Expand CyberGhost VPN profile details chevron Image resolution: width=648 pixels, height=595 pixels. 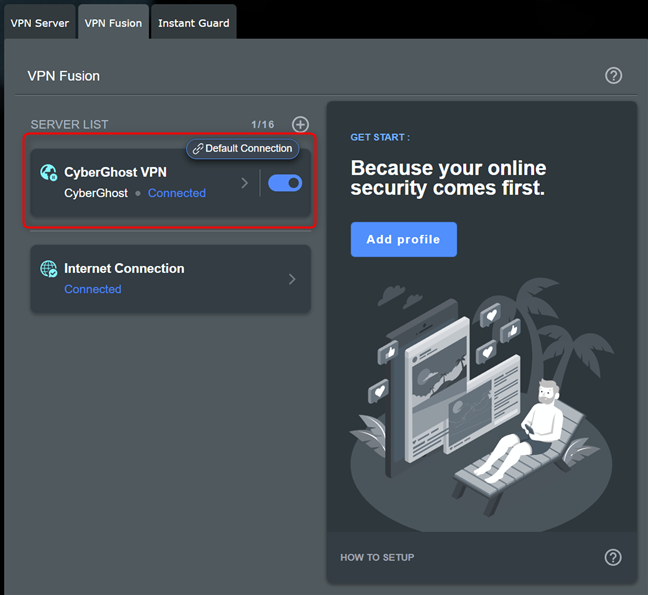pos(245,183)
